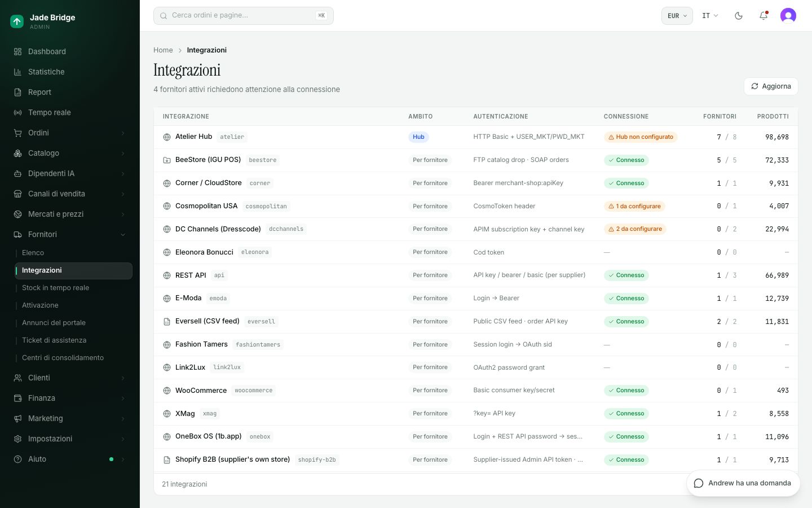Collapse the Fornitori sidebar section
812x508 pixels.
tap(70, 234)
